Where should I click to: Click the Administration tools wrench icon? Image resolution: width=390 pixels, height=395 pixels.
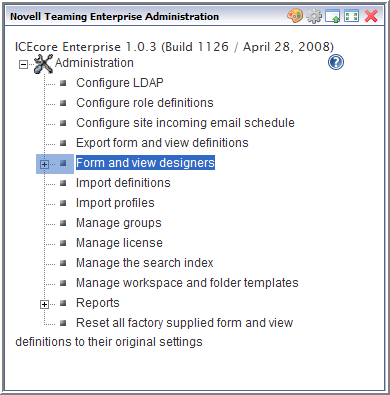(43, 64)
